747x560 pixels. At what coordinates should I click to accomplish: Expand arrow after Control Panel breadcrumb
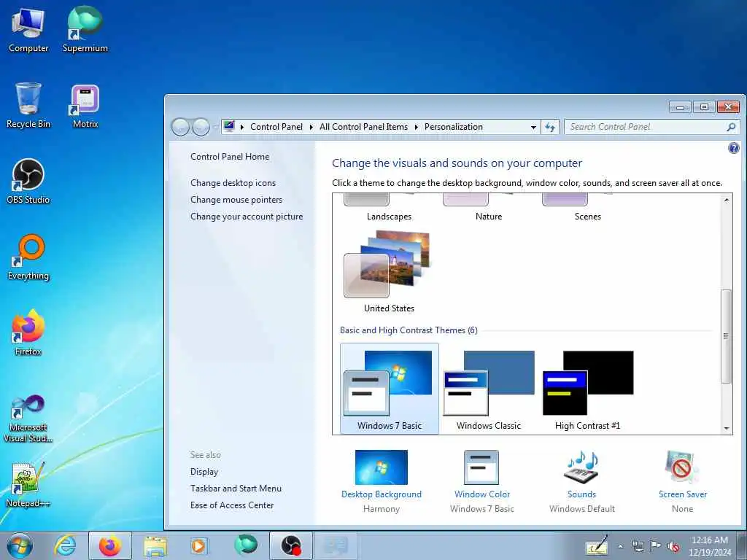point(311,127)
